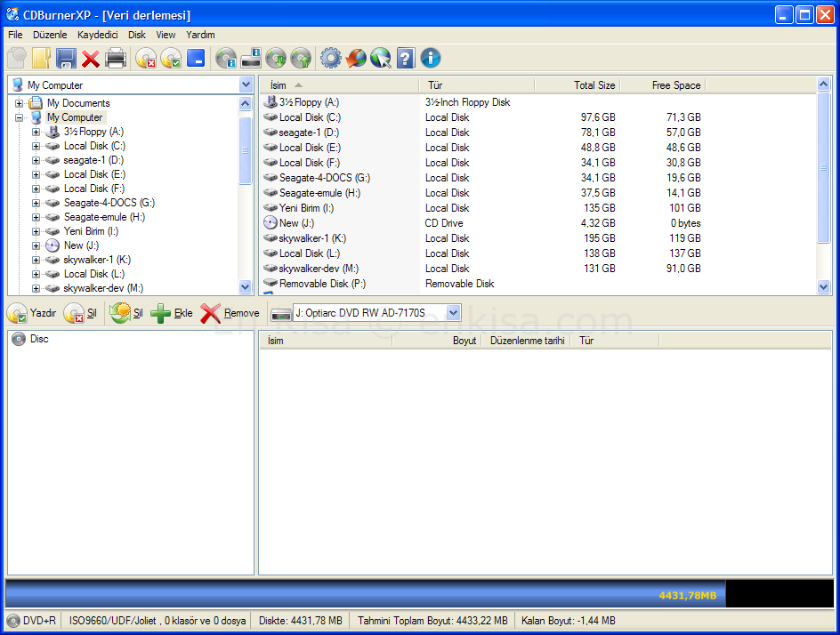Collapse the My Computer tree node
Image resolution: width=840 pixels, height=635 pixels.
(20, 117)
